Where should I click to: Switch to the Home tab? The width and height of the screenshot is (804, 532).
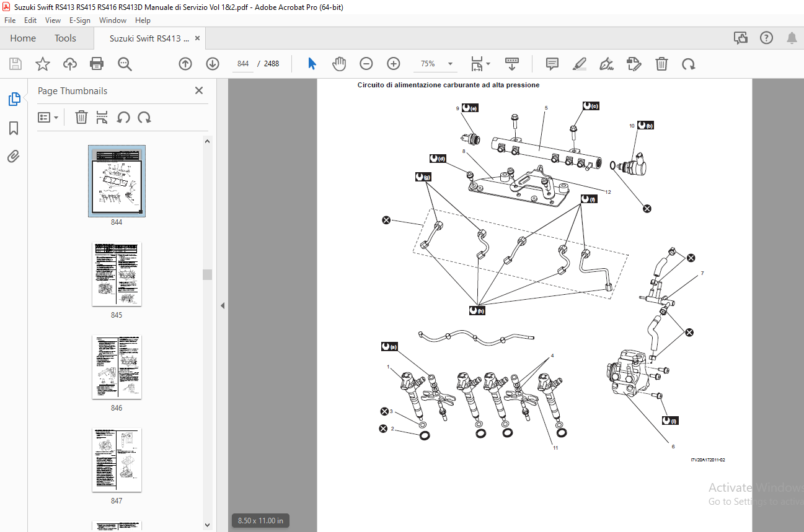click(23, 38)
